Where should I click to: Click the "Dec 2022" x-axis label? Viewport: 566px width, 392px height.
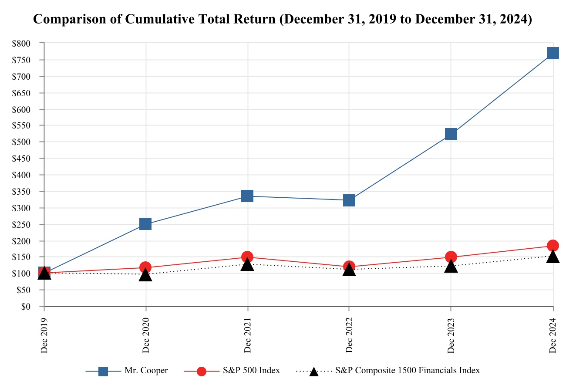pos(349,335)
